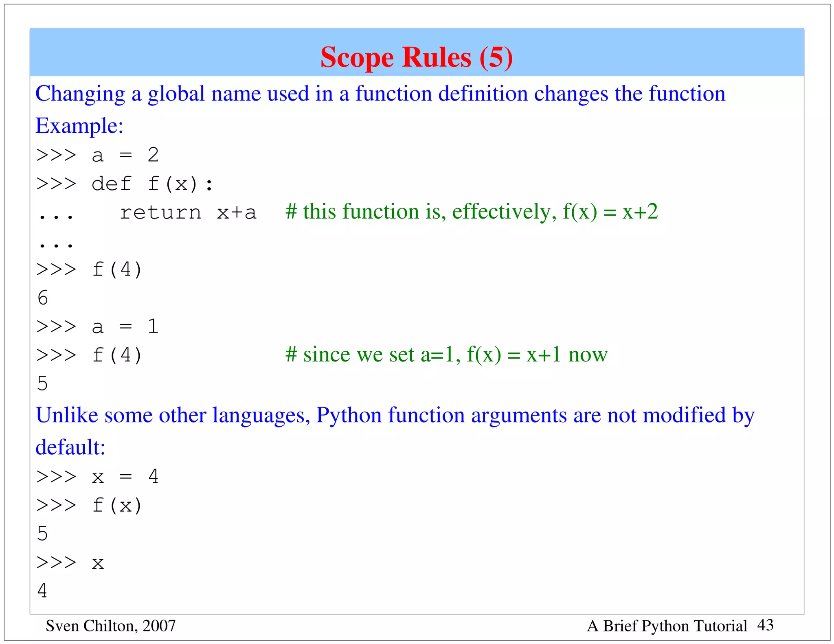834x644 pixels.
Task: Click the sentence 'Unlike some other languages, Python function arguments are not modified by'
Action: click(x=395, y=416)
